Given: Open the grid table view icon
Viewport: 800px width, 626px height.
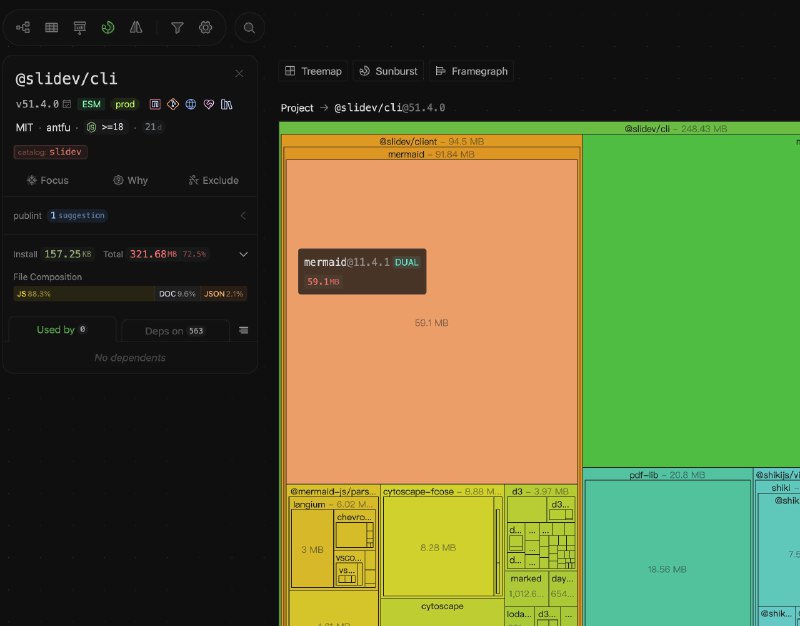Looking at the screenshot, I should coord(52,28).
